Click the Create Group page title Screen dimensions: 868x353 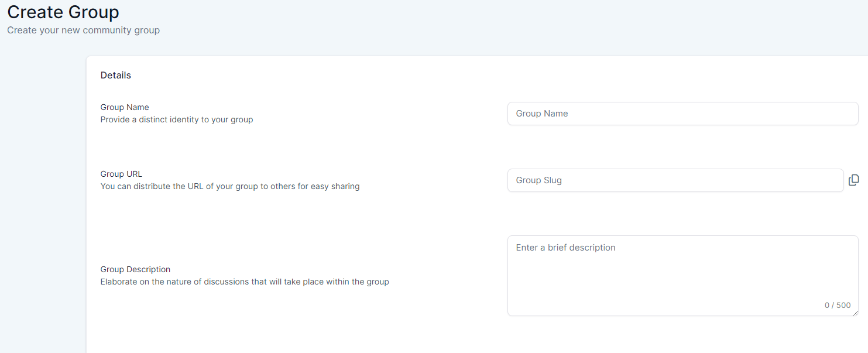coord(63,12)
